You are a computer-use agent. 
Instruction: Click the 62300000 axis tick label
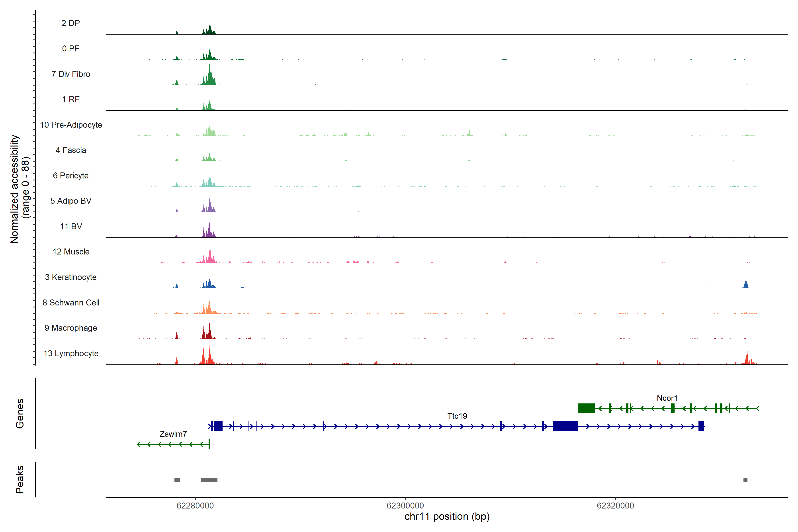(x=405, y=506)
